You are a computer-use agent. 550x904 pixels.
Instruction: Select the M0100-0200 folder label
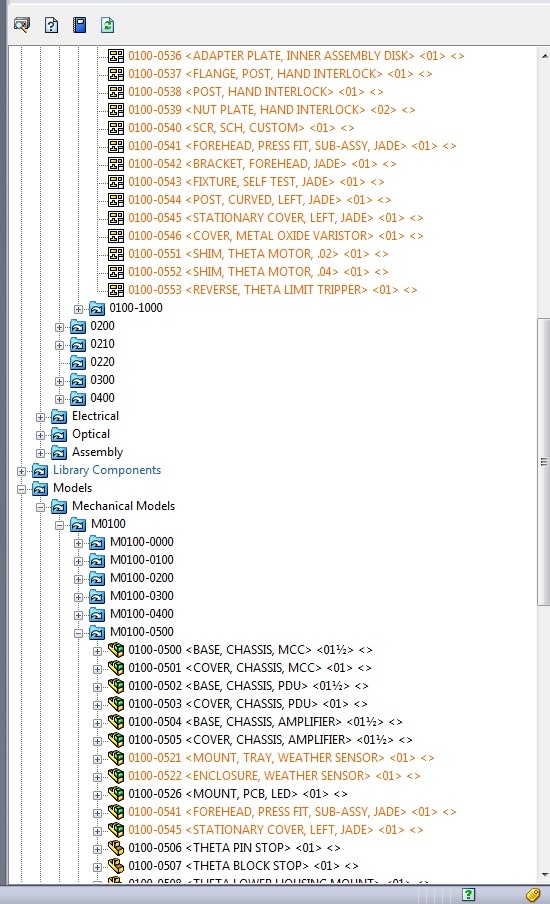[x=142, y=578]
